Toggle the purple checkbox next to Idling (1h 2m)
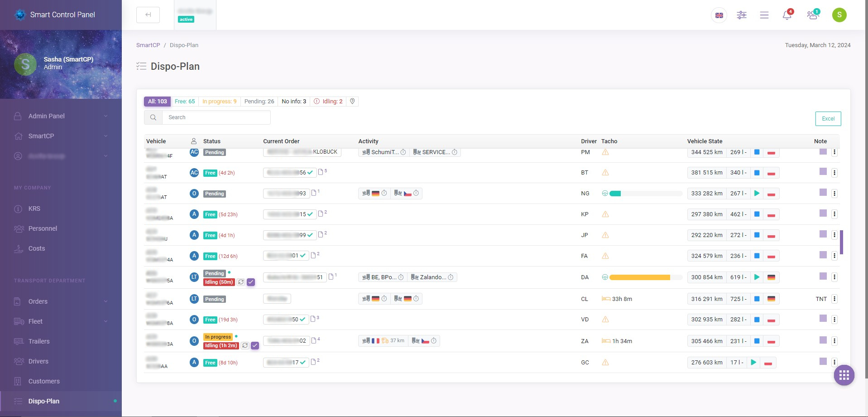 [x=255, y=345]
